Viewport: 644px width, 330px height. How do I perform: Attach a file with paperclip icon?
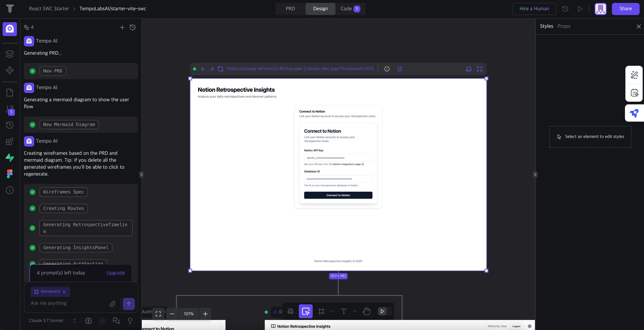click(112, 304)
